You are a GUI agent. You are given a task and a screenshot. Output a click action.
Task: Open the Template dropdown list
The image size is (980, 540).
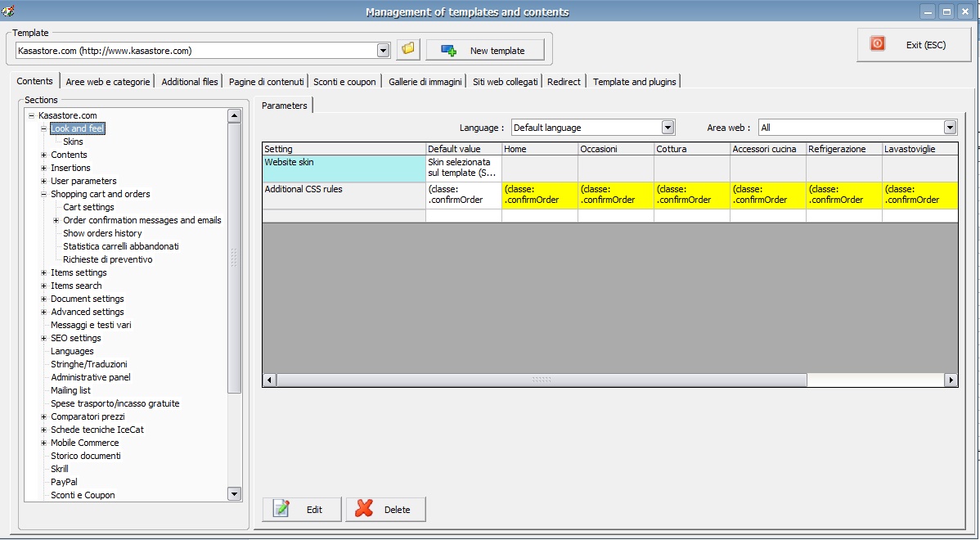(x=383, y=51)
